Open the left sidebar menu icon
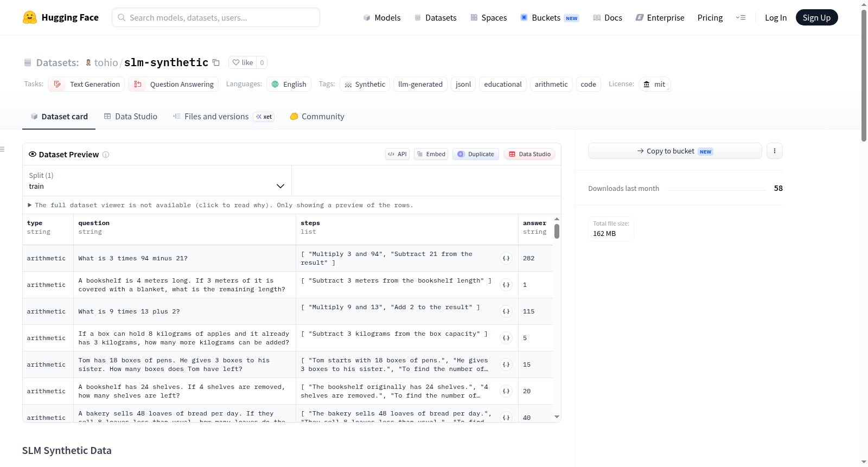 tap(2, 149)
